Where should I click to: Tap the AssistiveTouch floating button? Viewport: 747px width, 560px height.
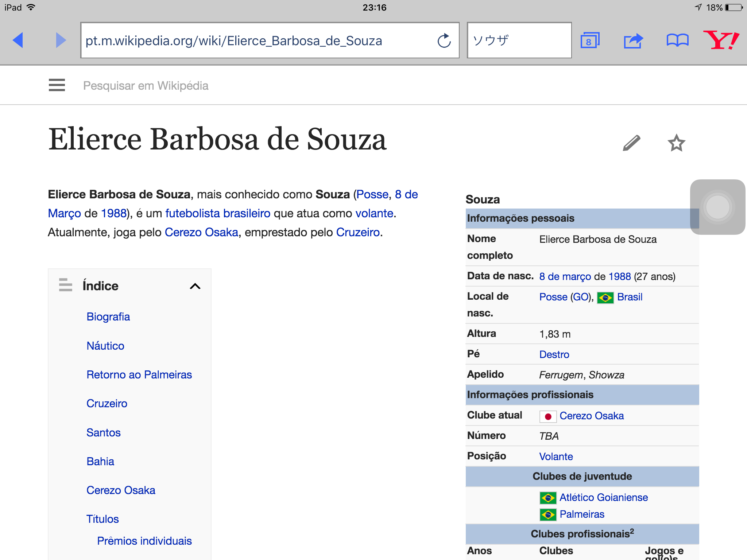(x=717, y=207)
